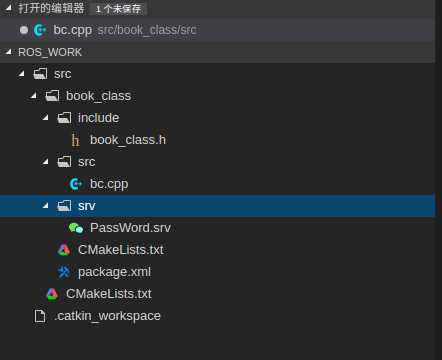Collapse the srv folder arrow
Image resolution: width=442 pixels, height=360 pixels.
46,206
